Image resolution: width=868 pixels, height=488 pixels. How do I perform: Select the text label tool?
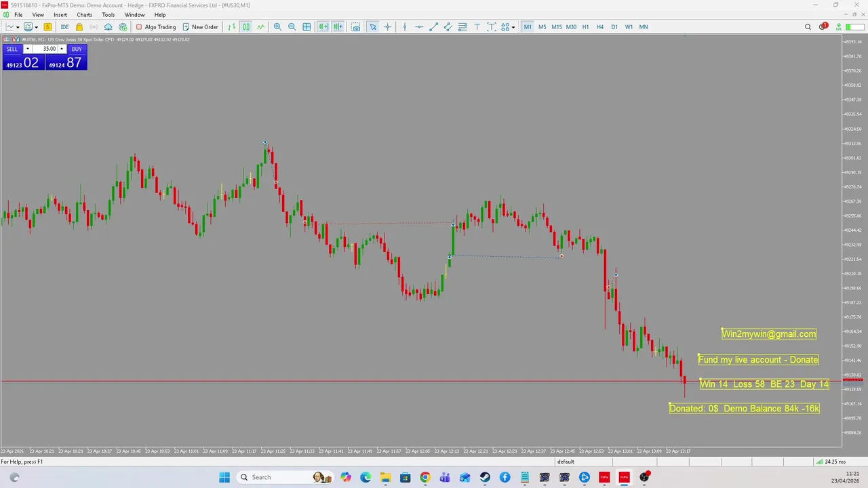point(491,27)
